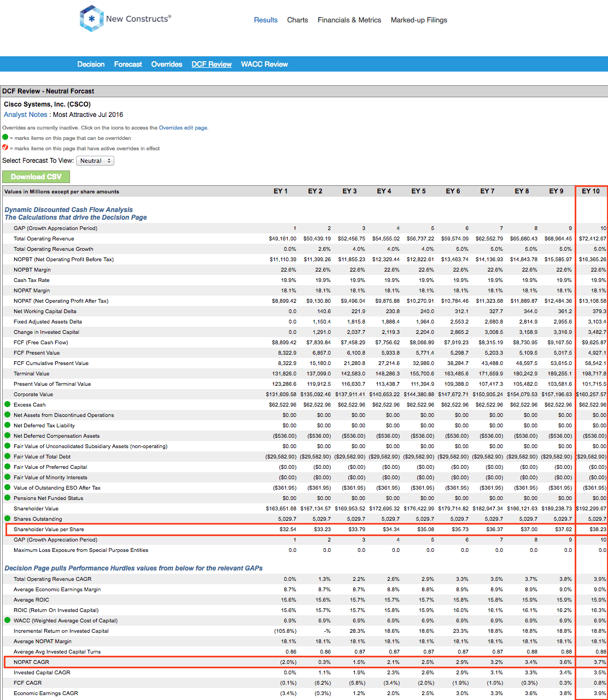The height and width of the screenshot is (700, 608).
Task: Click the red checkmark legend icon for active overrides
Action: pyautogui.click(x=5, y=148)
